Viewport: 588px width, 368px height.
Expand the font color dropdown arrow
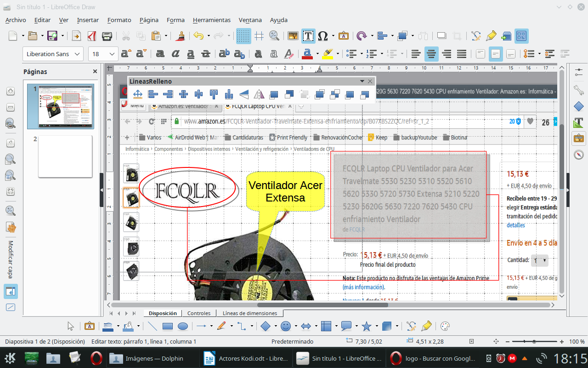pyautogui.click(x=317, y=54)
